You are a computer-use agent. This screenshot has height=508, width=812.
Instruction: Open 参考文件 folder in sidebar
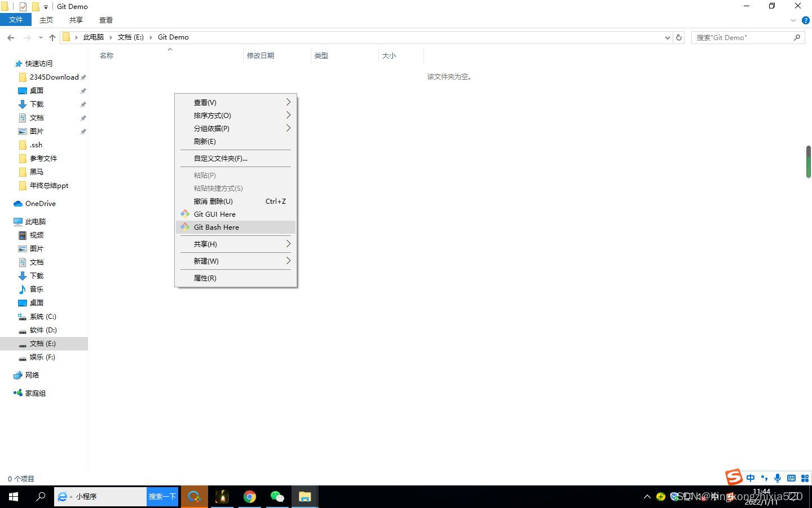[45, 158]
